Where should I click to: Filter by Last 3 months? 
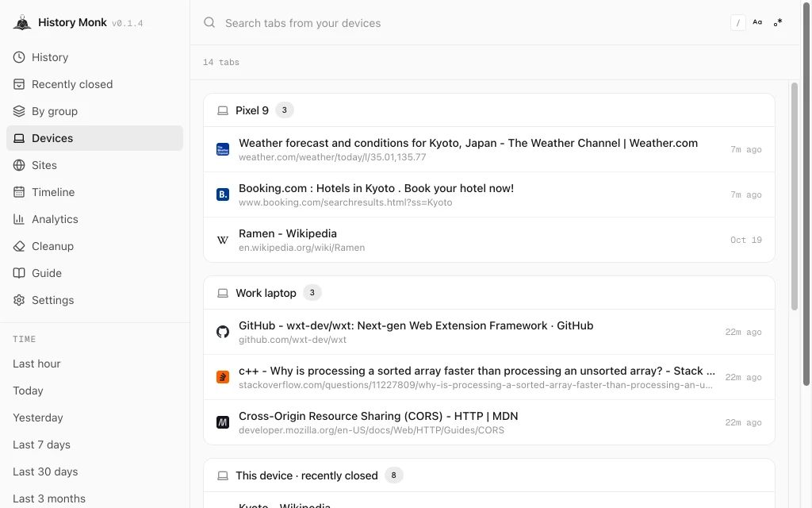coord(95,498)
